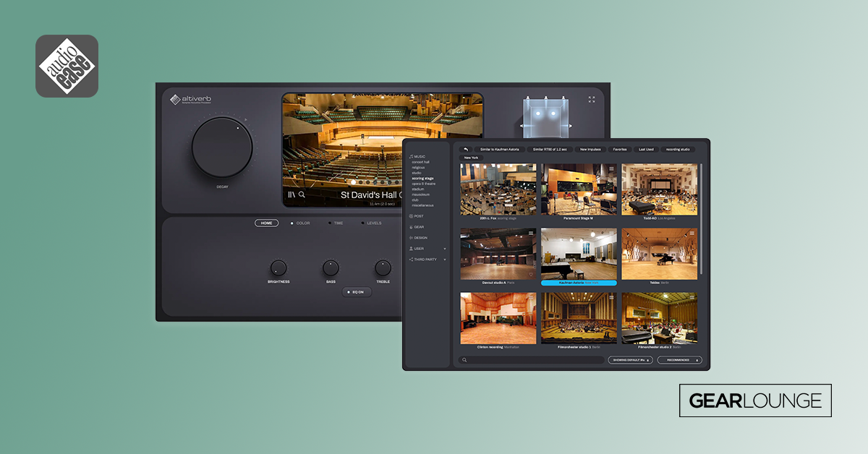Viewport: 868px width, 454px height.
Task: Switch to the TIME tab
Action: (x=336, y=223)
